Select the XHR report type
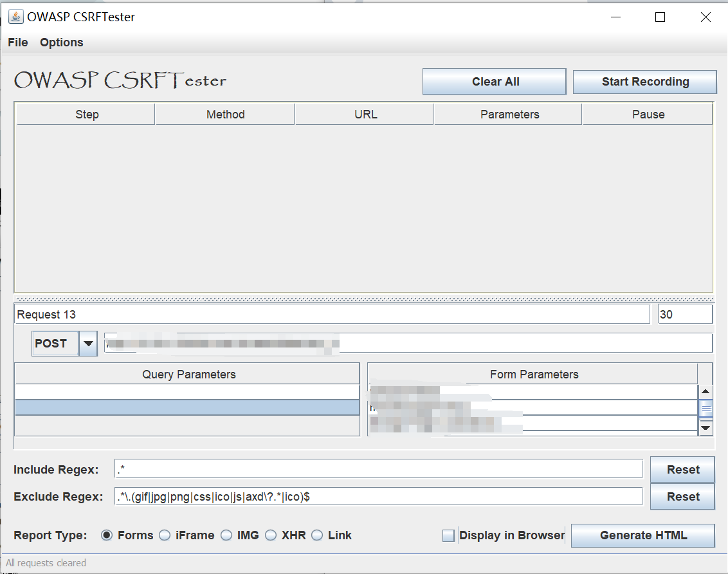728x574 pixels. click(271, 535)
